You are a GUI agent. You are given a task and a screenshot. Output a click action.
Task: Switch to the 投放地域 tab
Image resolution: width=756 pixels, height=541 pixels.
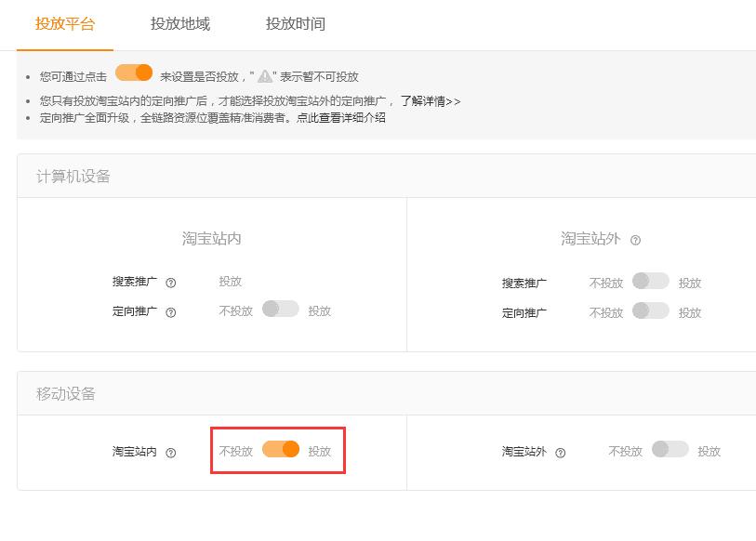[179, 24]
